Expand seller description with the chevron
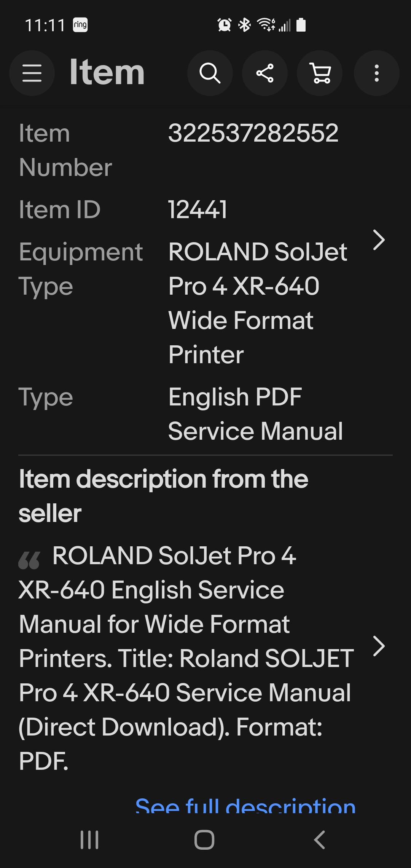This screenshot has height=868, width=411. tap(379, 646)
